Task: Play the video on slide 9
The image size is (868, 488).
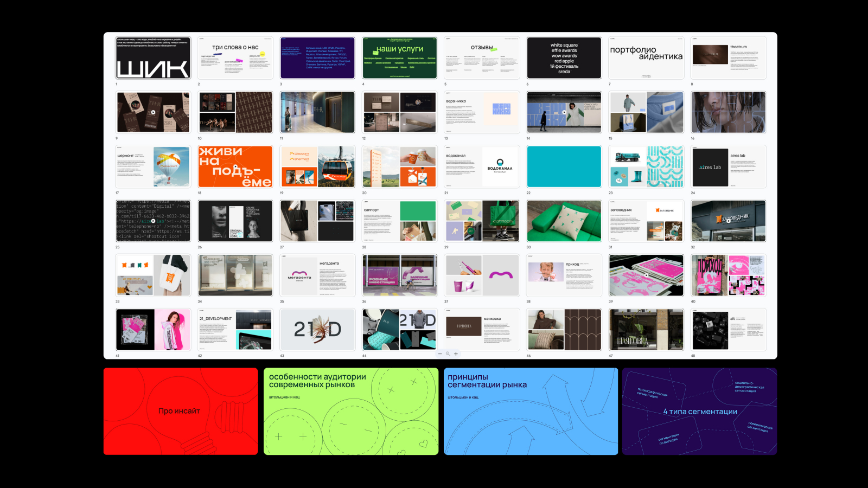Action: tap(153, 112)
